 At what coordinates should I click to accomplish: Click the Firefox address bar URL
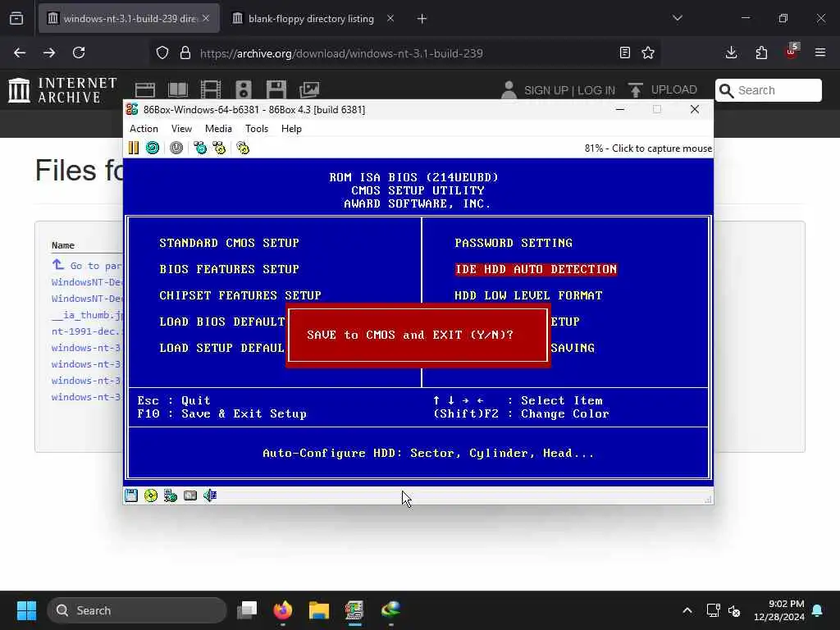click(x=341, y=53)
